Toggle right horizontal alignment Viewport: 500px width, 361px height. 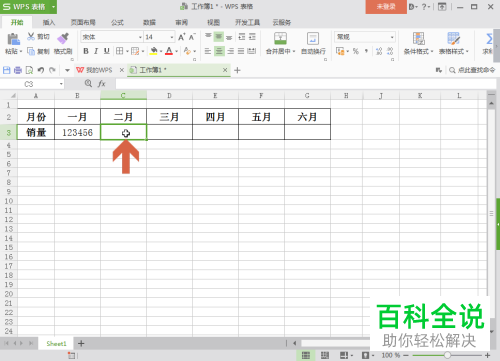[x=230, y=51]
